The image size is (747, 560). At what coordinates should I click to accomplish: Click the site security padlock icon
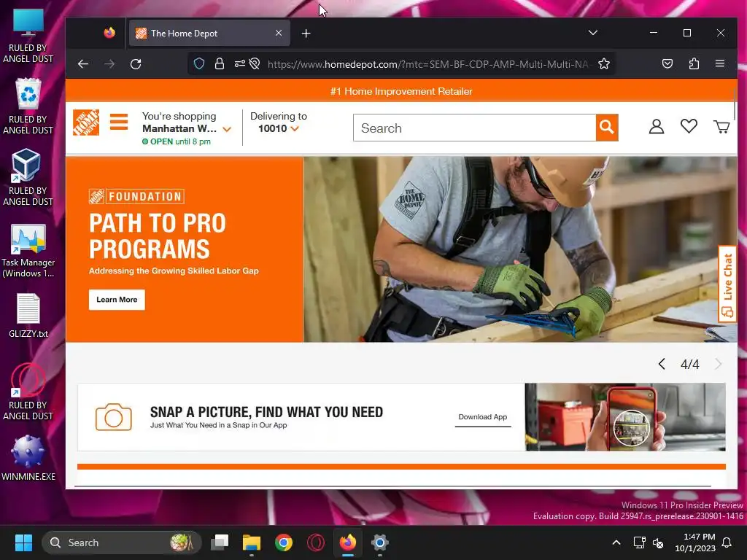click(219, 63)
